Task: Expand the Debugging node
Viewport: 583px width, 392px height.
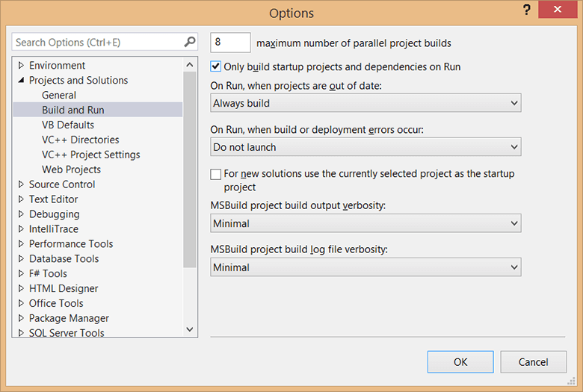Action: coord(21,214)
